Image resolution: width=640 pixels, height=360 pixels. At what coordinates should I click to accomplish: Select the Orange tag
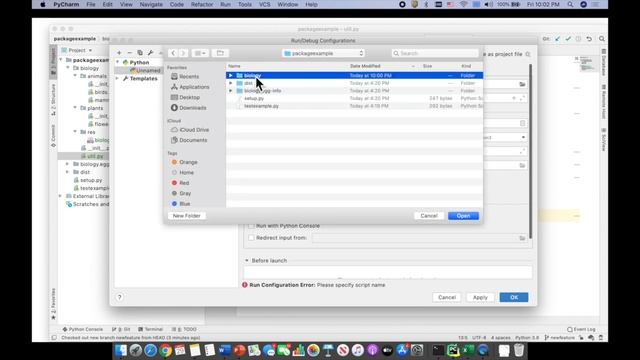tap(184, 162)
